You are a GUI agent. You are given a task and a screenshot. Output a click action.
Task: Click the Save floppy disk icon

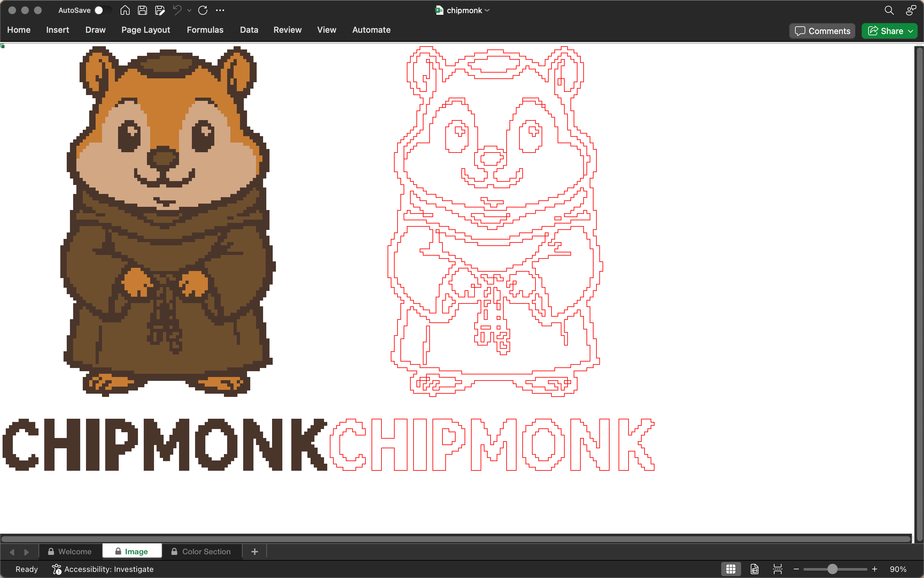pyautogui.click(x=142, y=10)
